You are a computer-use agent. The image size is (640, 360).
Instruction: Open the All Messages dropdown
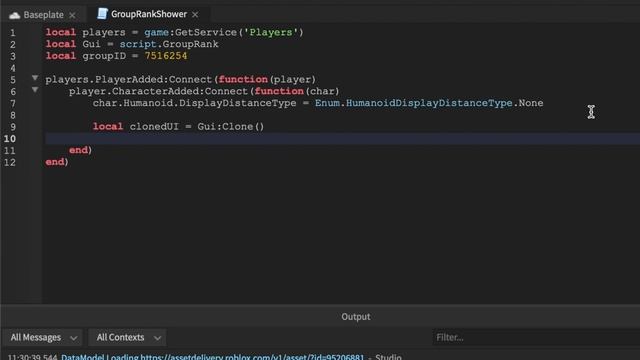coord(43,338)
